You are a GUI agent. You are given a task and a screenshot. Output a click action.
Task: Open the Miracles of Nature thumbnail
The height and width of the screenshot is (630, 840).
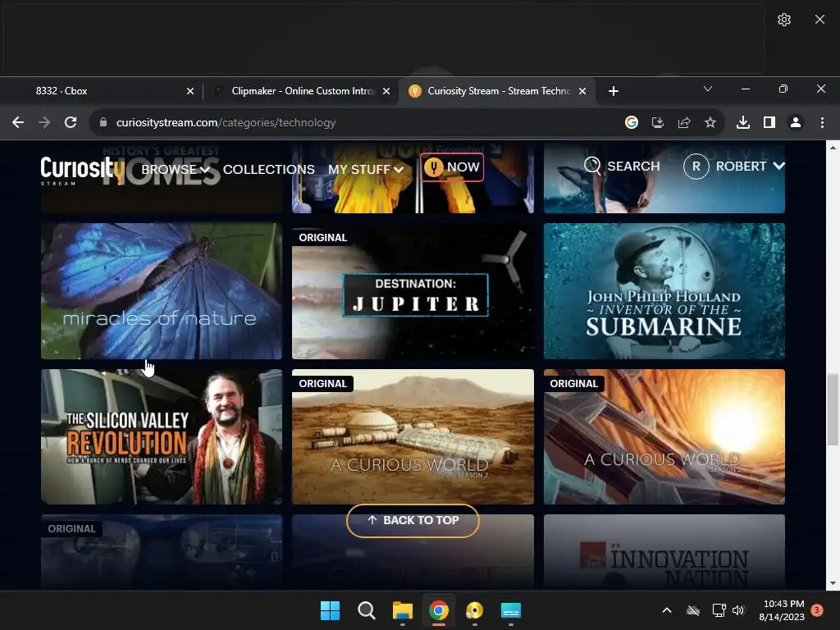[162, 291]
